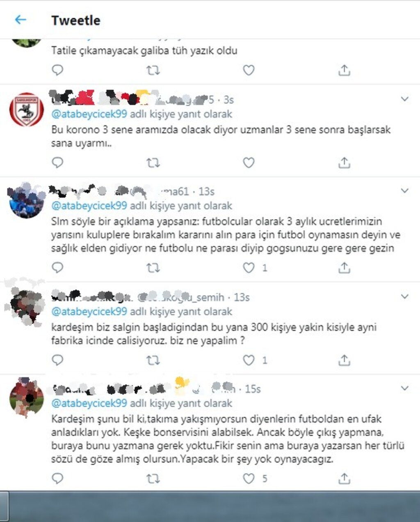Reply to the 'kardeşim biz salgin' tweet
Image resolution: width=420 pixels, height=522 pixels.
[57, 360]
